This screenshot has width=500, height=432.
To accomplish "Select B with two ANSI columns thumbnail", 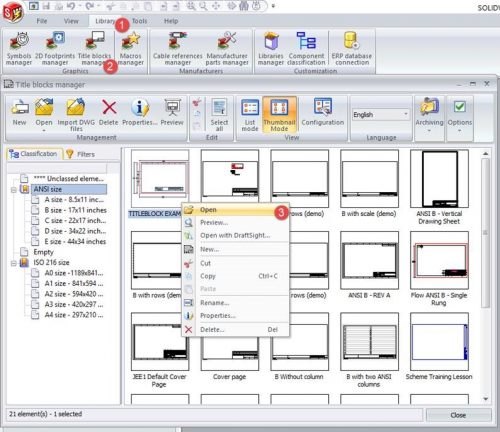I will (x=369, y=342).
